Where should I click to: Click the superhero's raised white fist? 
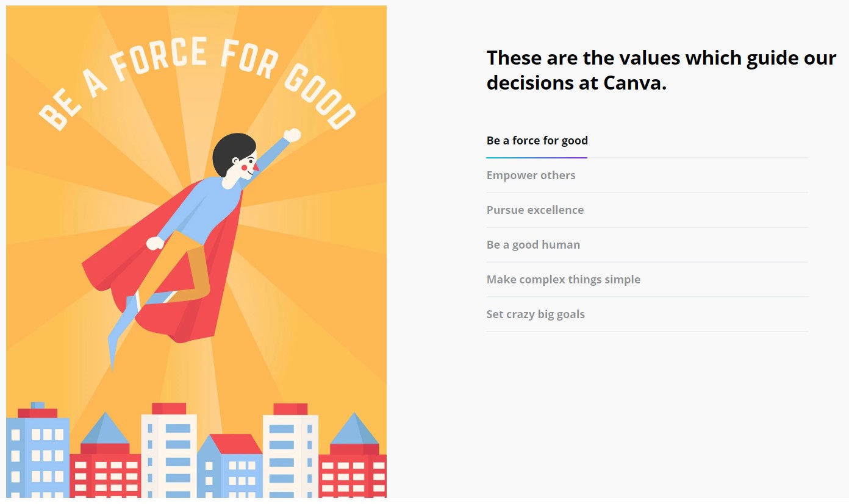293,135
